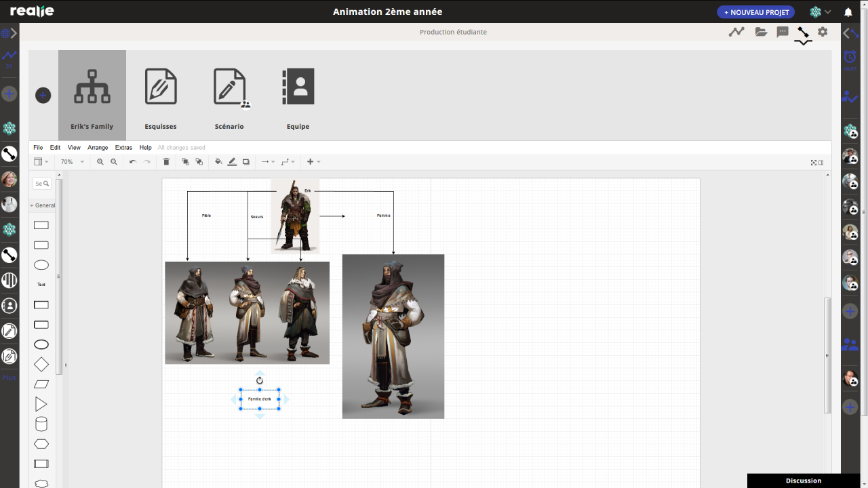Open the Arrange menu

(x=98, y=147)
